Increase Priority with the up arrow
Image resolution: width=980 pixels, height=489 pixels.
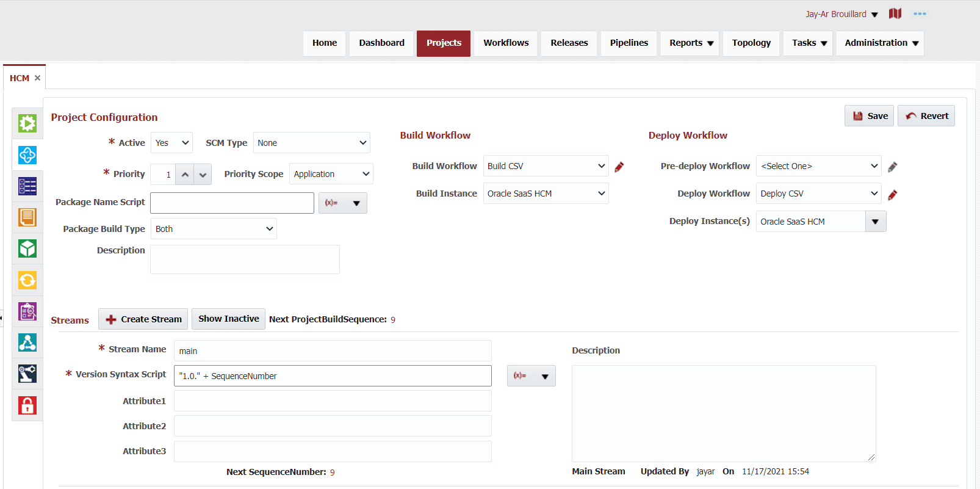point(185,175)
